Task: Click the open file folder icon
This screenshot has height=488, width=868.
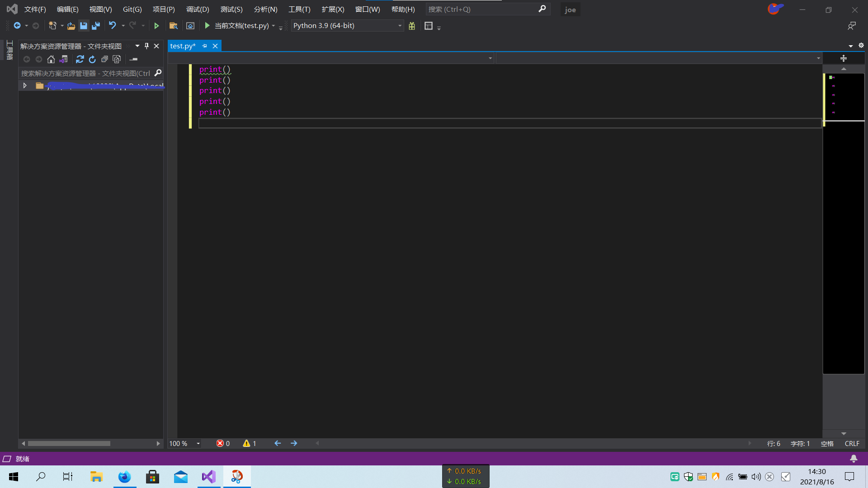Action: pyautogui.click(x=71, y=26)
